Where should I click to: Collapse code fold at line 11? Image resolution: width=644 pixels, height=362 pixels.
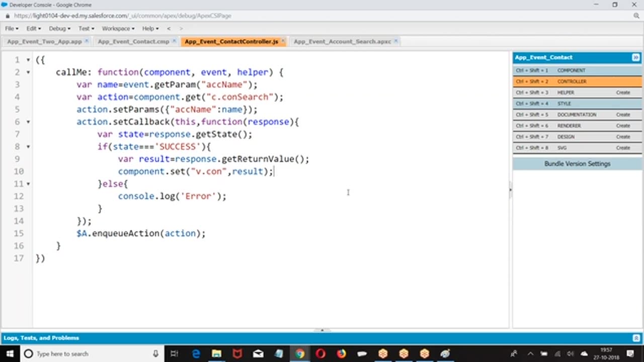[28, 184]
